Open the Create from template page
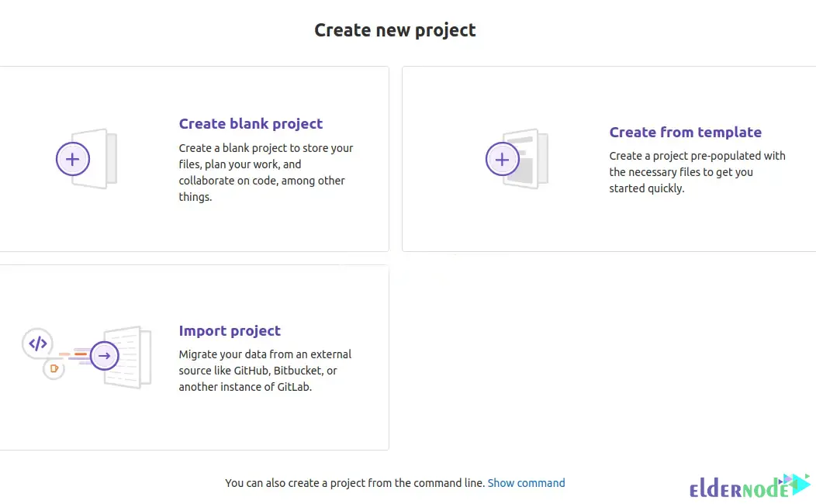The image size is (816, 504). coord(685,132)
